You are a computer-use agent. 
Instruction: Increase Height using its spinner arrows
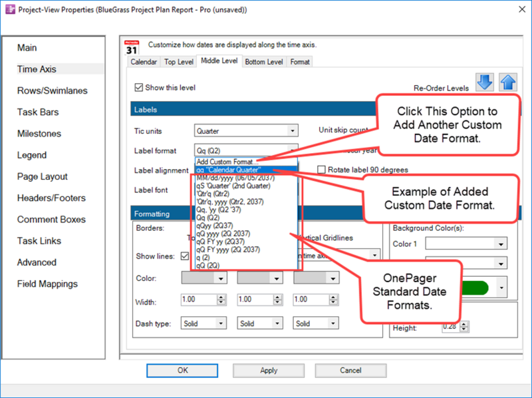click(x=464, y=324)
